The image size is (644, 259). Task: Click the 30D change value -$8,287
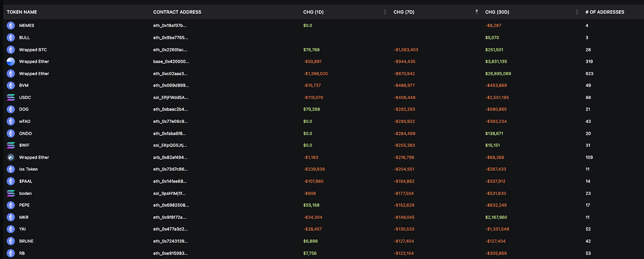(493, 26)
